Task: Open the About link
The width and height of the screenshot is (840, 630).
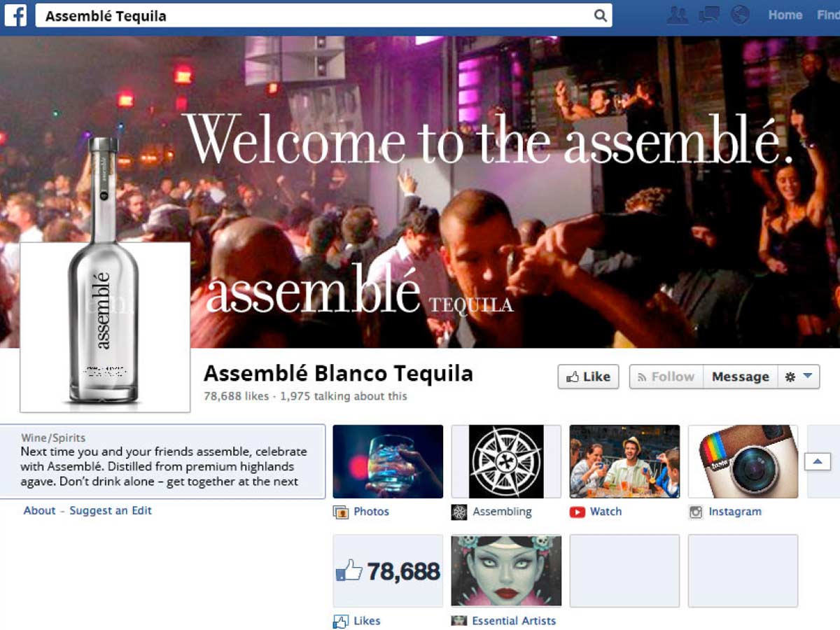Action: [39, 510]
